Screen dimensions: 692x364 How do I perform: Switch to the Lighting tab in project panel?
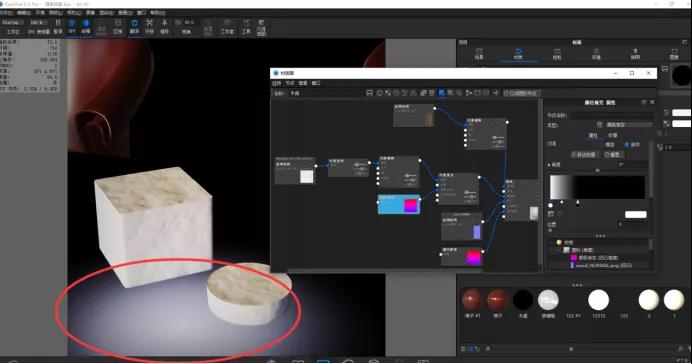pos(635,54)
